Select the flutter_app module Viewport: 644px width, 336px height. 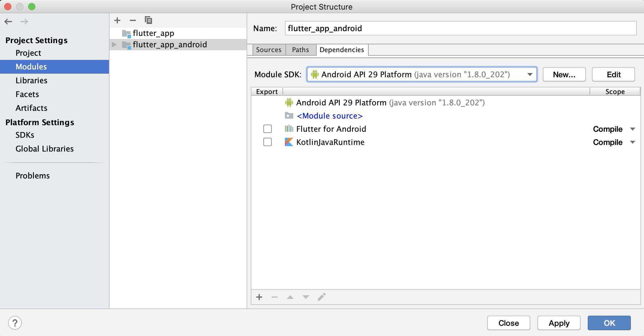pos(178,33)
